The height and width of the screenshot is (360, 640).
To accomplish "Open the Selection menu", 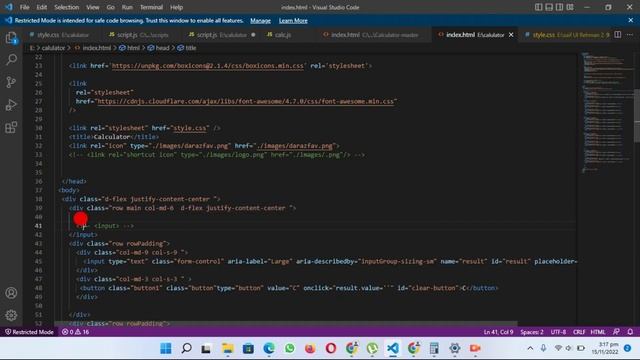I will click(x=67, y=7).
